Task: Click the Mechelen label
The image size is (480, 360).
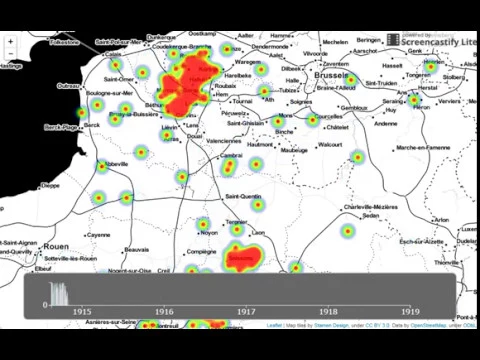Action: [335, 42]
